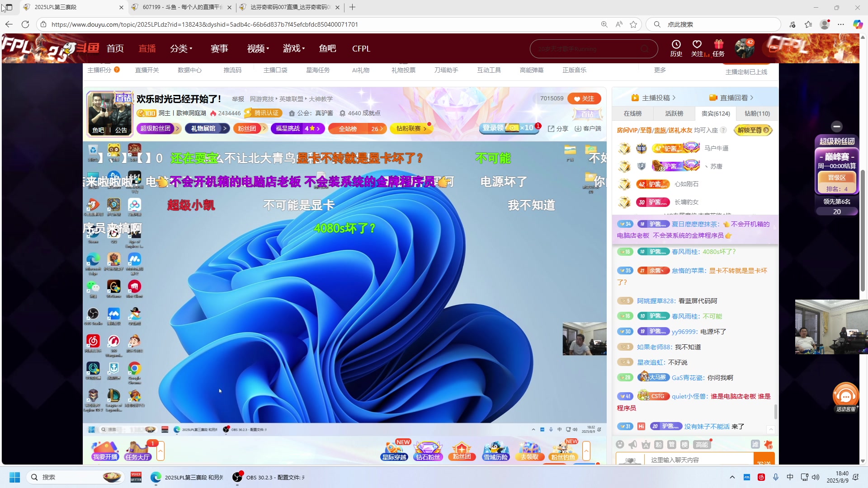Click the 钻粉联赛 button
Screen dimensions: 868x488
click(411, 129)
